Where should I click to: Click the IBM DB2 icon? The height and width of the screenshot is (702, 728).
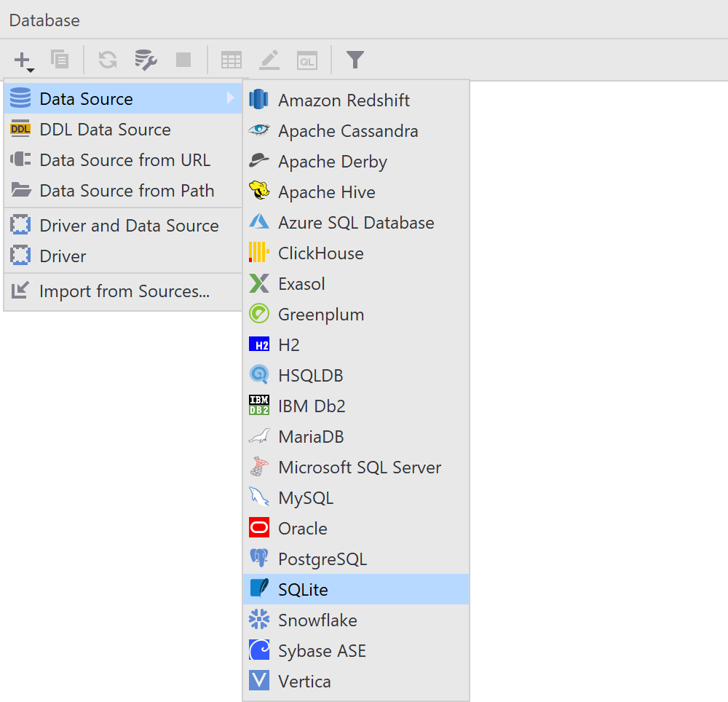(259, 405)
